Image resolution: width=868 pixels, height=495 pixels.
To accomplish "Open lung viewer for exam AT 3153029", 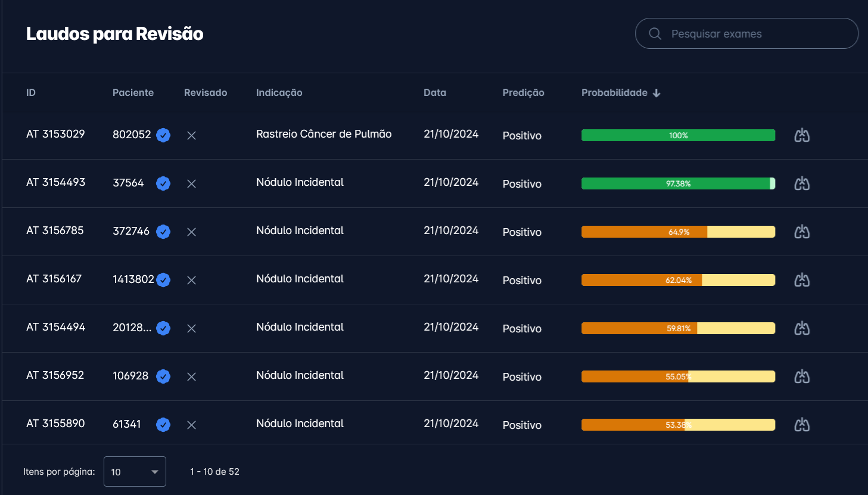I will point(802,135).
